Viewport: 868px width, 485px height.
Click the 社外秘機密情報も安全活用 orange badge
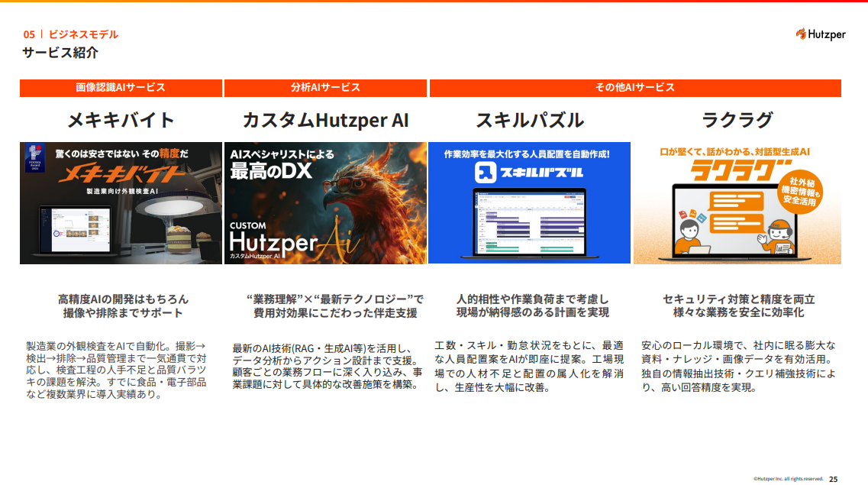click(x=799, y=192)
